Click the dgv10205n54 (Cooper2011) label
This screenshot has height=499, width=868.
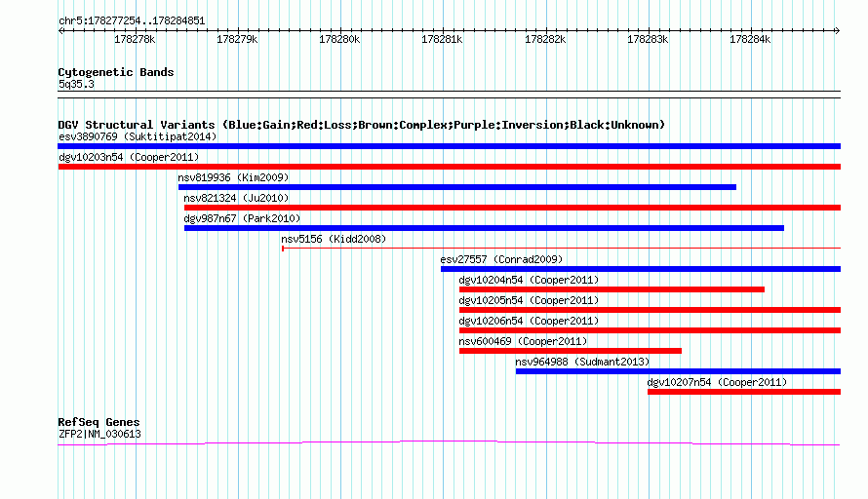click(x=529, y=300)
